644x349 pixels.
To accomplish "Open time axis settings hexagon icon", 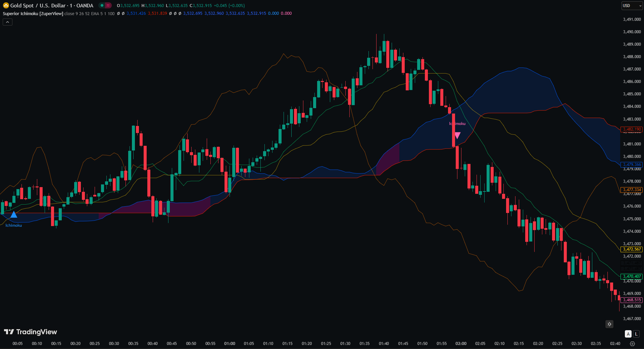I will [x=632, y=344].
